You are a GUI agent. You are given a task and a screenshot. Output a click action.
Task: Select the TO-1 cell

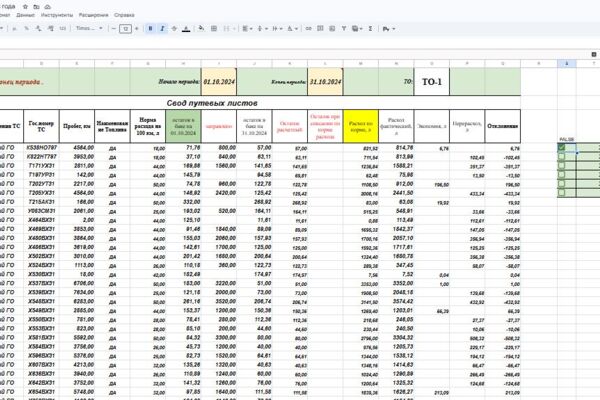click(x=432, y=82)
